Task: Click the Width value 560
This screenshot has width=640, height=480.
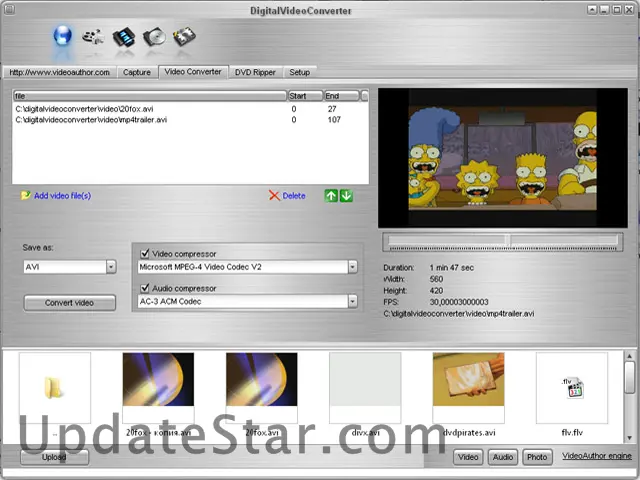Action: click(x=436, y=279)
